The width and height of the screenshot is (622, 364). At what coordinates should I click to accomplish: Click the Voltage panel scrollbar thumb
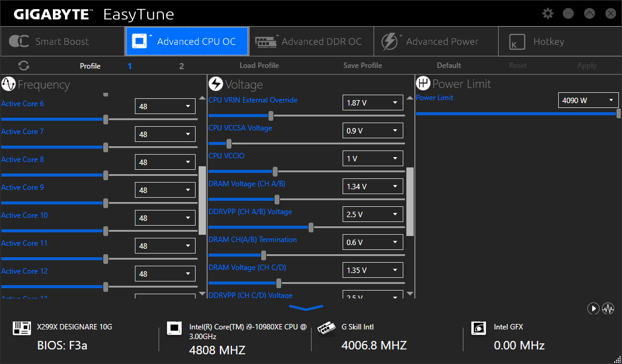coord(410,201)
